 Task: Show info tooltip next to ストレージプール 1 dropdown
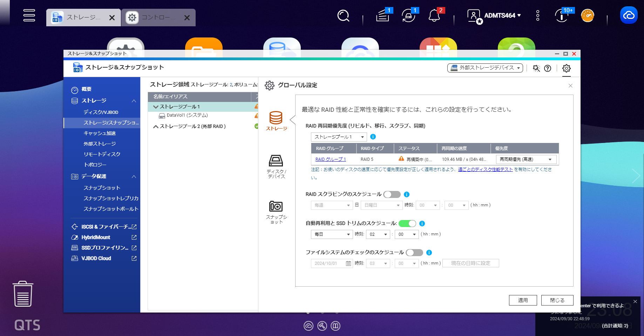pyautogui.click(x=373, y=137)
